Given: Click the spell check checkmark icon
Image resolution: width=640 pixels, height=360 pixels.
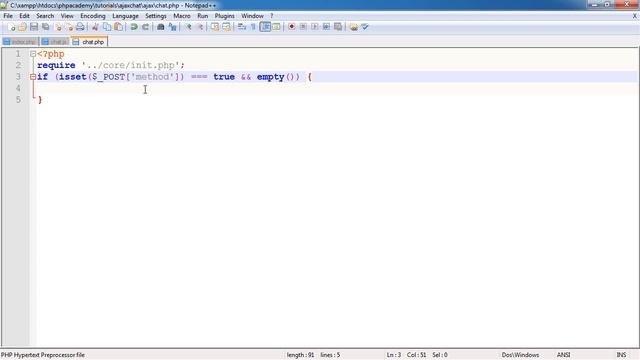Looking at the screenshot, I should pos(365,27).
